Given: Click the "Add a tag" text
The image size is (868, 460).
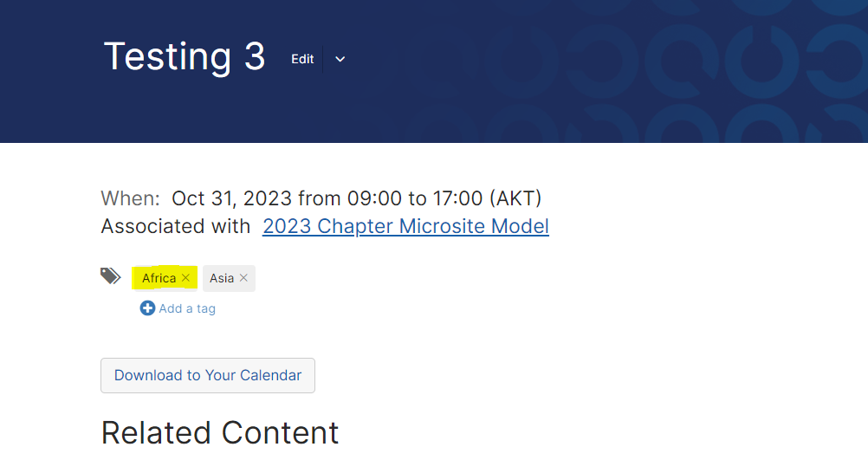Looking at the screenshot, I should 187,308.
